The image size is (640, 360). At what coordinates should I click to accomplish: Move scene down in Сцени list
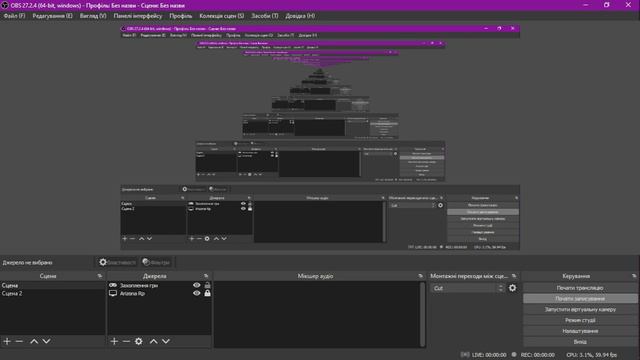[47, 341]
